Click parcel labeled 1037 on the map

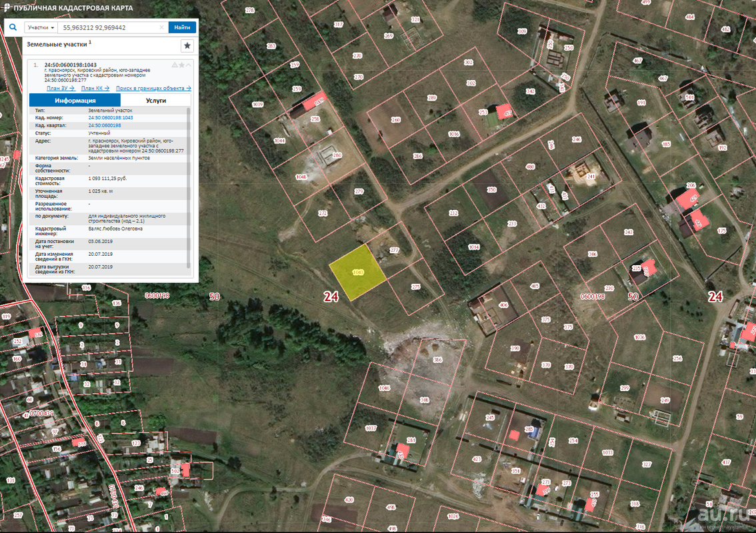coord(370,428)
